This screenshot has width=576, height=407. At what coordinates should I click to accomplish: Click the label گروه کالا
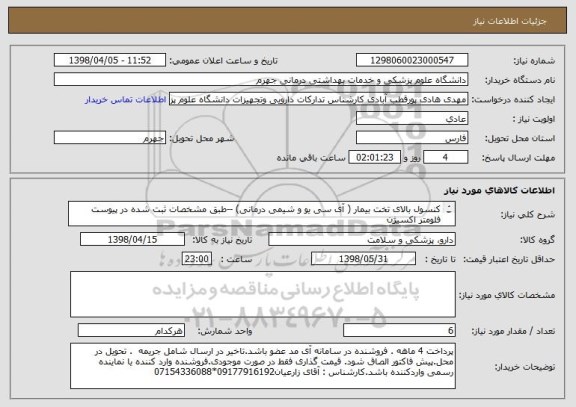[x=537, y=240]
